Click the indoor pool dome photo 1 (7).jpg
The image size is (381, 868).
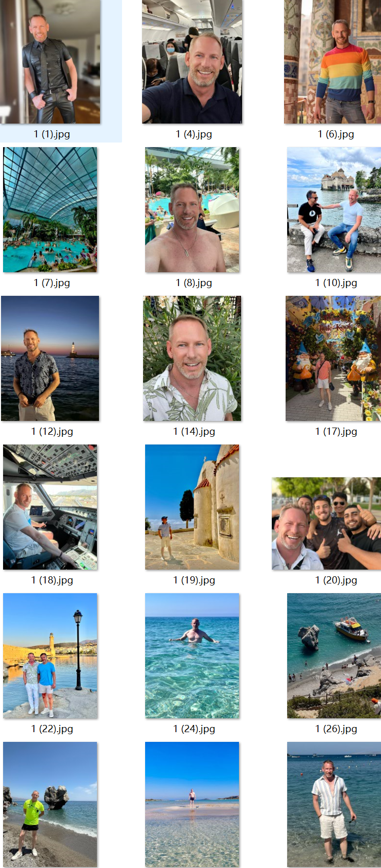50,210
